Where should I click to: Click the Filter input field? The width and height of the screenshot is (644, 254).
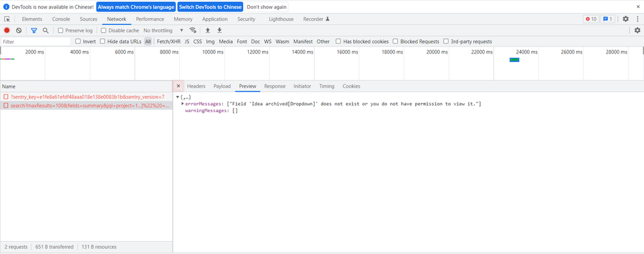[x=35, y=42]
